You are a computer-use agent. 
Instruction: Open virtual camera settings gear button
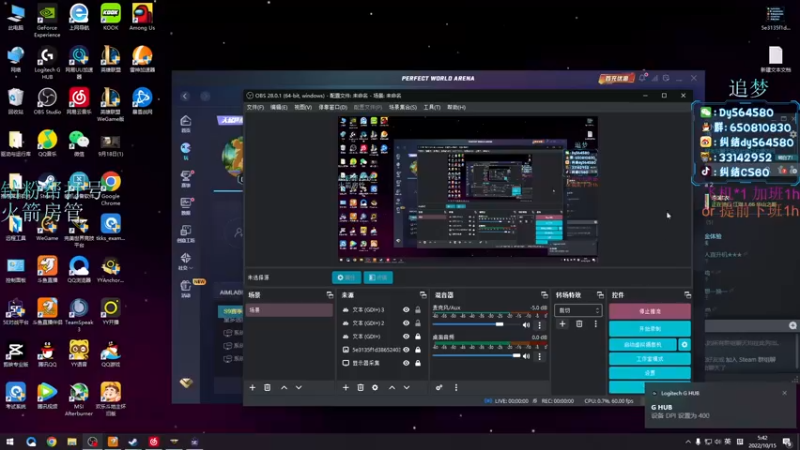[x=684, y=345]
